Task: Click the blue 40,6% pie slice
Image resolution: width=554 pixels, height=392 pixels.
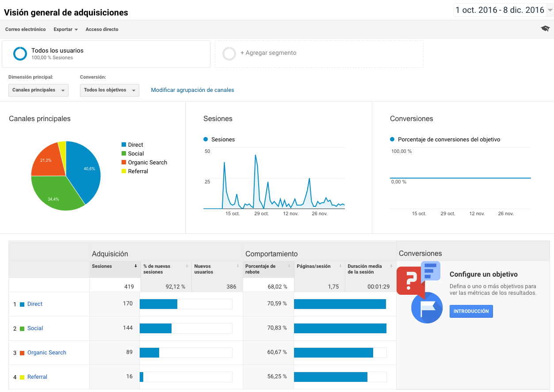Action: 84,170
